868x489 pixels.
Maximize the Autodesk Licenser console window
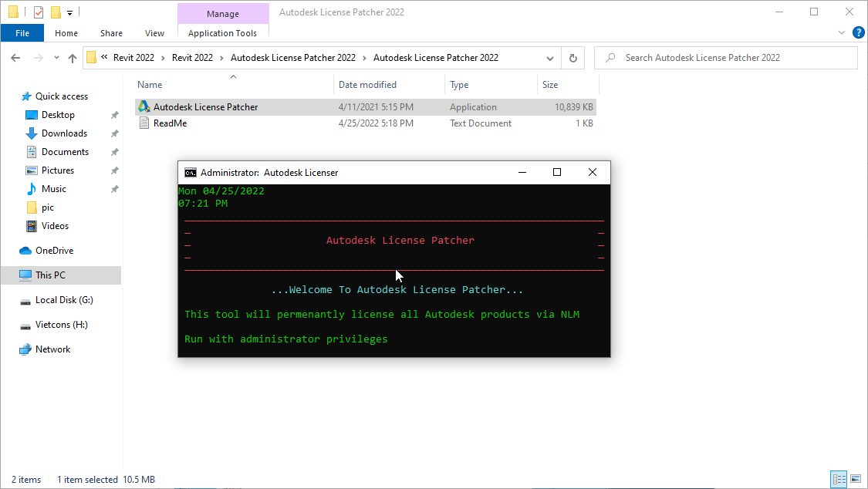click(x=557, y=172)
